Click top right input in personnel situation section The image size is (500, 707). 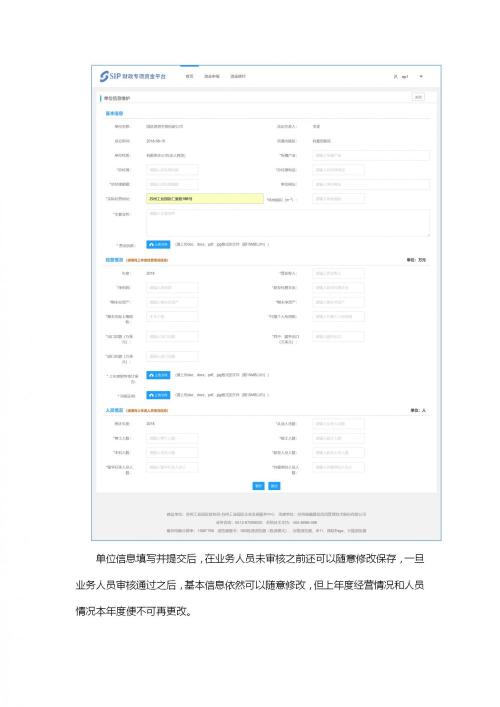338,424
